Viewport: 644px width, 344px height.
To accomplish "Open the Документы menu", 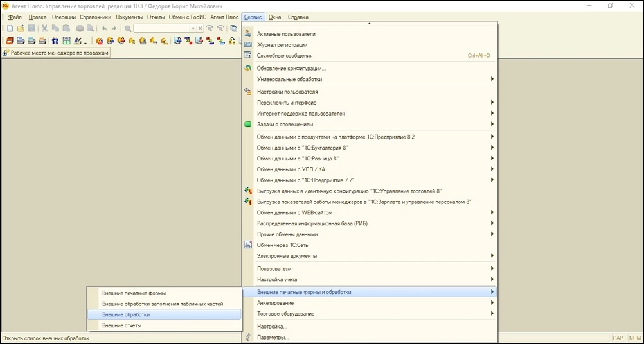I will click(x=129, y=17).
